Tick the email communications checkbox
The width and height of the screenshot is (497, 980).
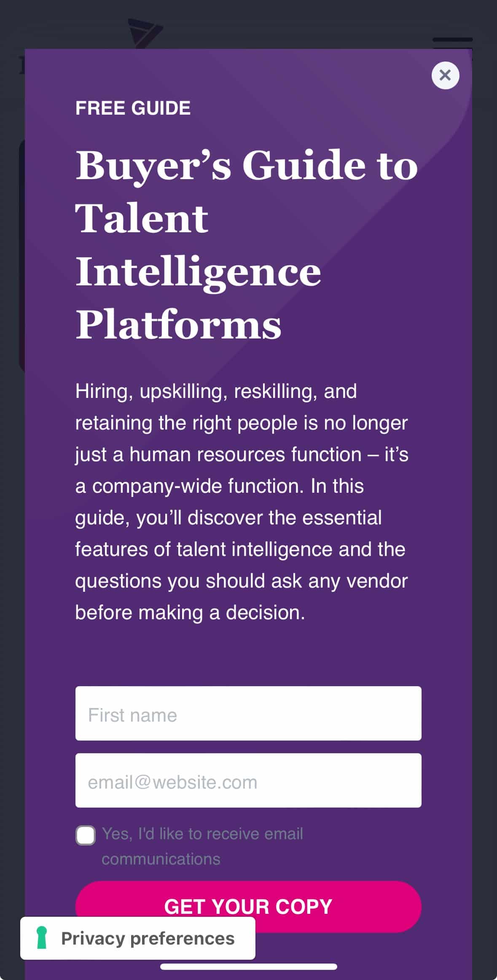[x=86, y=835]
